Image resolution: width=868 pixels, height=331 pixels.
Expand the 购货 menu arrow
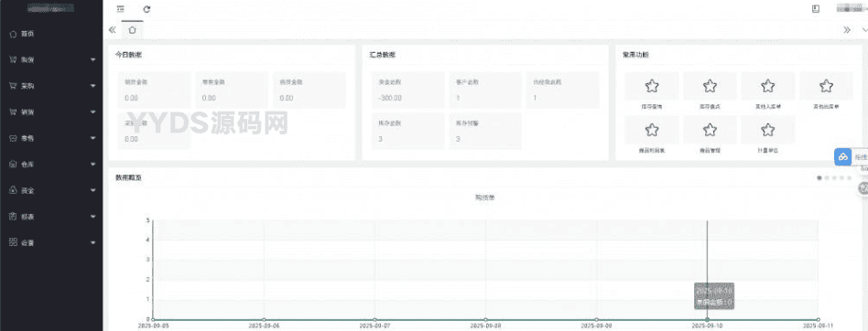[x=93, y=59]
